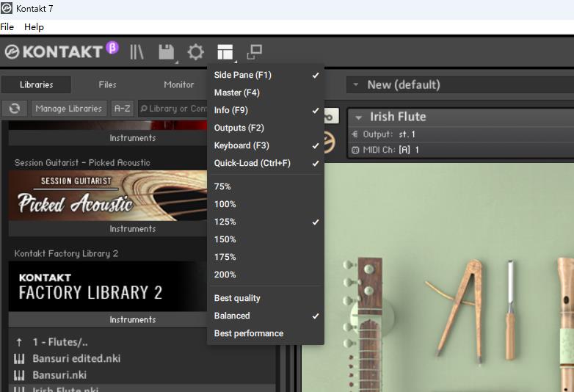Viewport: 574px width, 392px height.
Task: Switch to the Files tab
Action: click(108, 84)
